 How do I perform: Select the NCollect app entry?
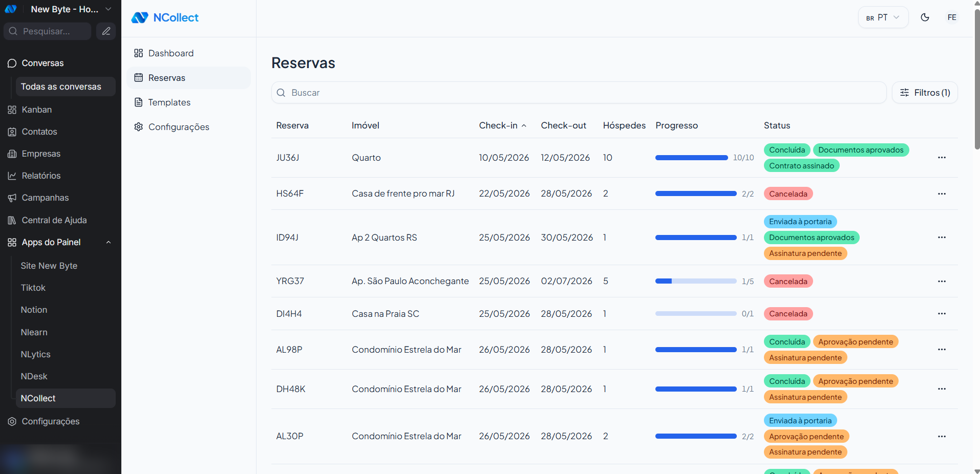pyautogui.click(x=66, y=399)
